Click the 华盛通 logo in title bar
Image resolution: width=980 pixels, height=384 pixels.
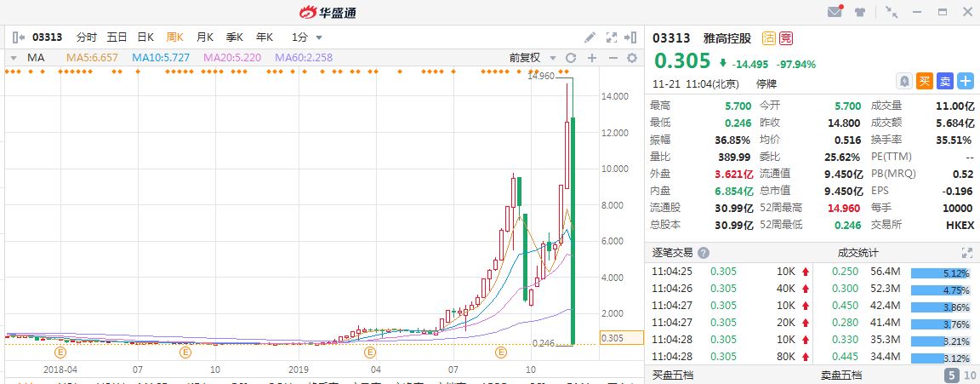[x=328, y=12]
